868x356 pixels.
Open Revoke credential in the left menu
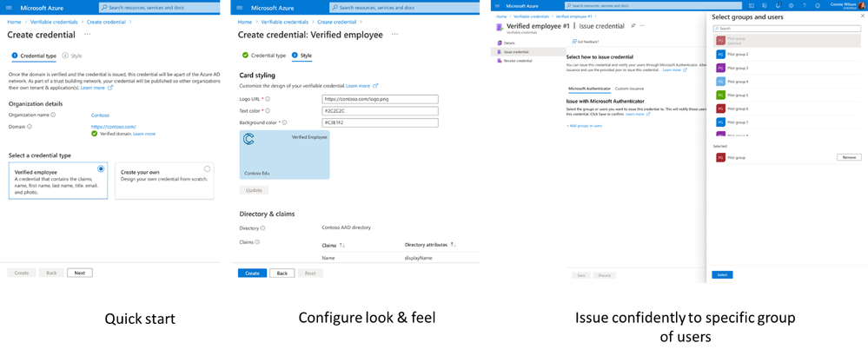pos(518,61)
